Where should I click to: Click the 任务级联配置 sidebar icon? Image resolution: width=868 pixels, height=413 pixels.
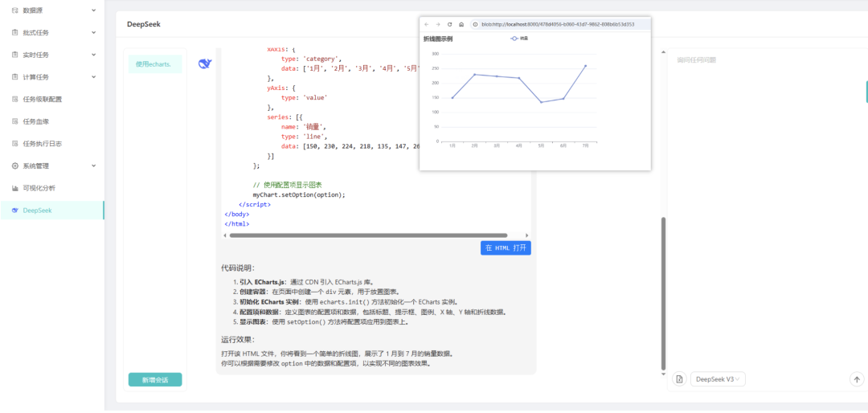point(15,99)
